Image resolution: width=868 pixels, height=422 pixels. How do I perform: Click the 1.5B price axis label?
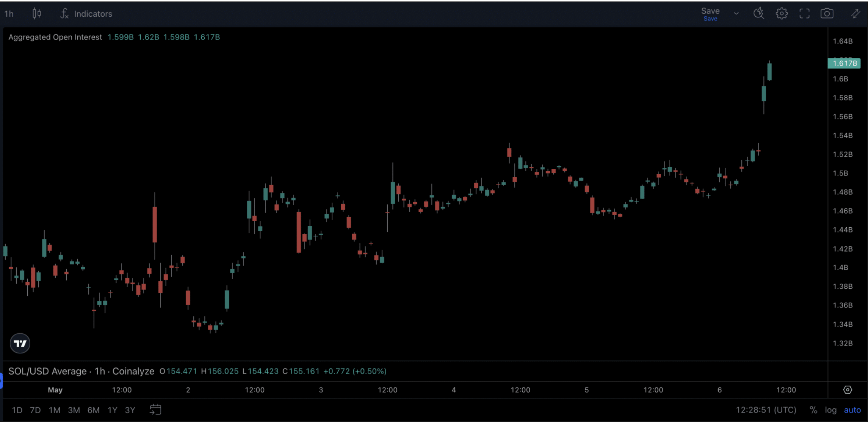click(x=840, y=173)
